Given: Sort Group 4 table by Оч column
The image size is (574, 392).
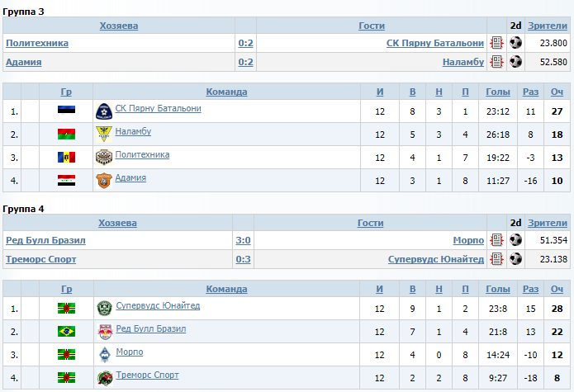Looking at the screenshot, I should coord(557,289).
